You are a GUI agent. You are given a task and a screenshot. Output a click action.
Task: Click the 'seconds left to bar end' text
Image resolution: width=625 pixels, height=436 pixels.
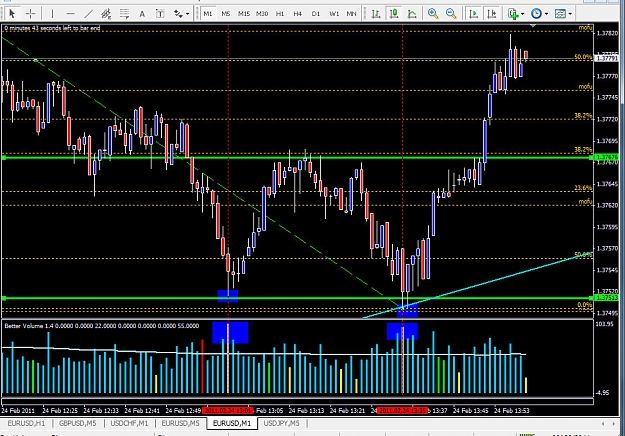pos(52,28)
